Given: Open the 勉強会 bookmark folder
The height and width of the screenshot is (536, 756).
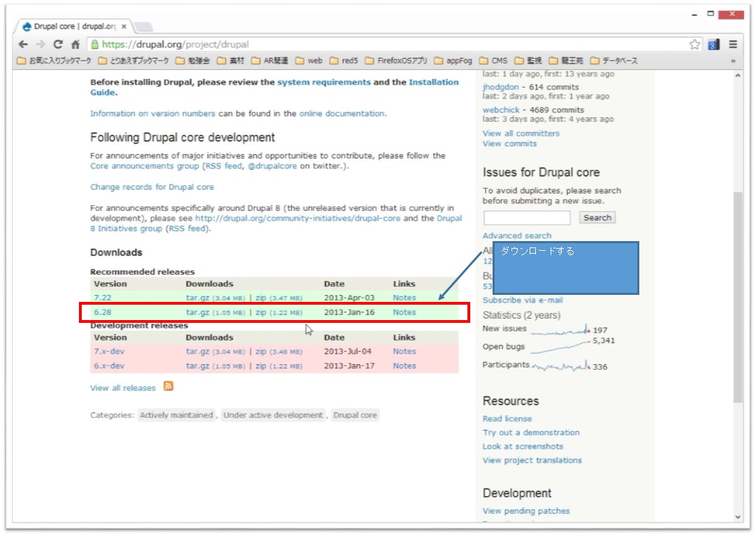Looking at the screenshot, I should point(193,61).
